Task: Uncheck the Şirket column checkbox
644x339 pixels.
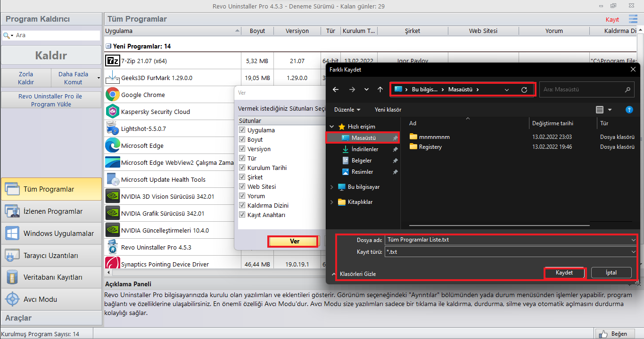Action: (x=242, y=177)
